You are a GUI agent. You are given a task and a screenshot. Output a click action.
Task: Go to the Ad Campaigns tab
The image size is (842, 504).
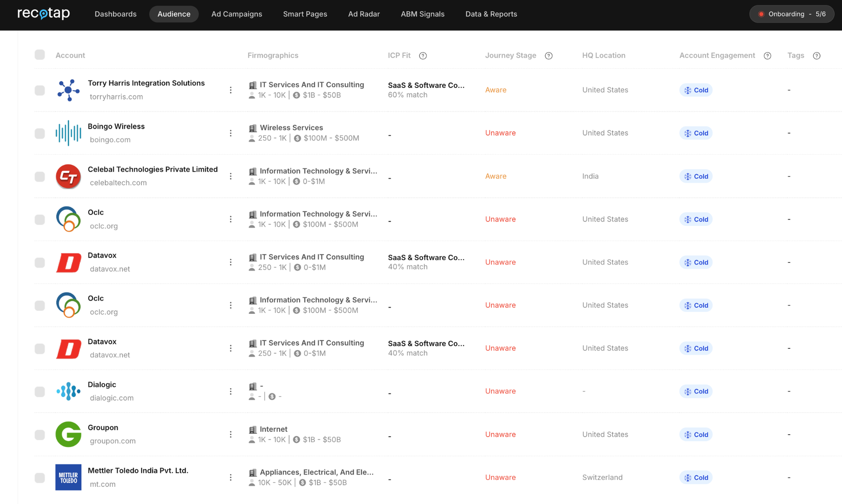pyautogui.click(x=237, y=14)
